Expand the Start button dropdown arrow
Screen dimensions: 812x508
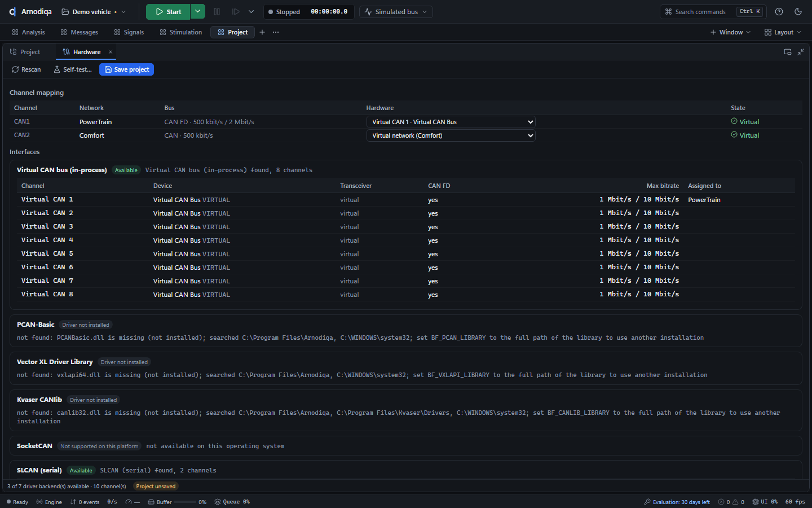point(197,12)
